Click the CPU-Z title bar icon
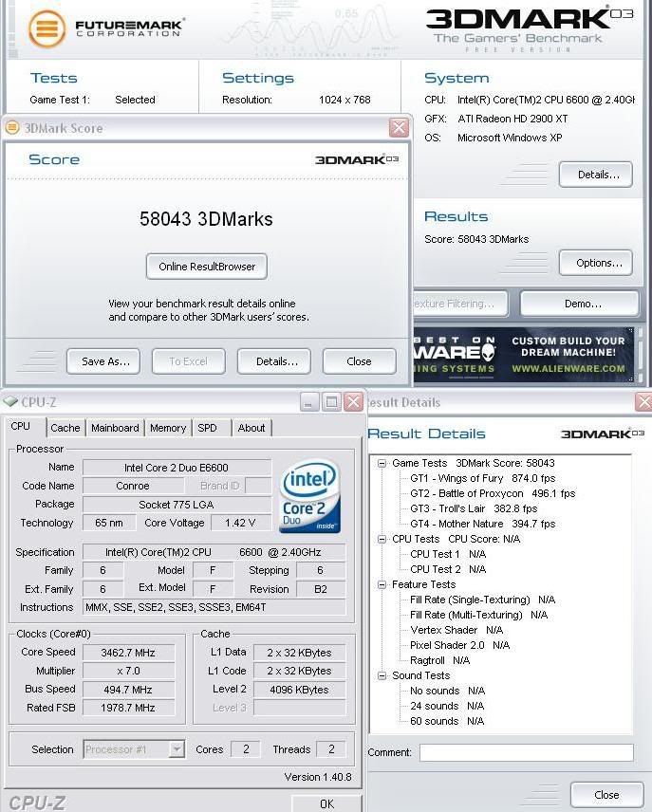 coord(10,401)
